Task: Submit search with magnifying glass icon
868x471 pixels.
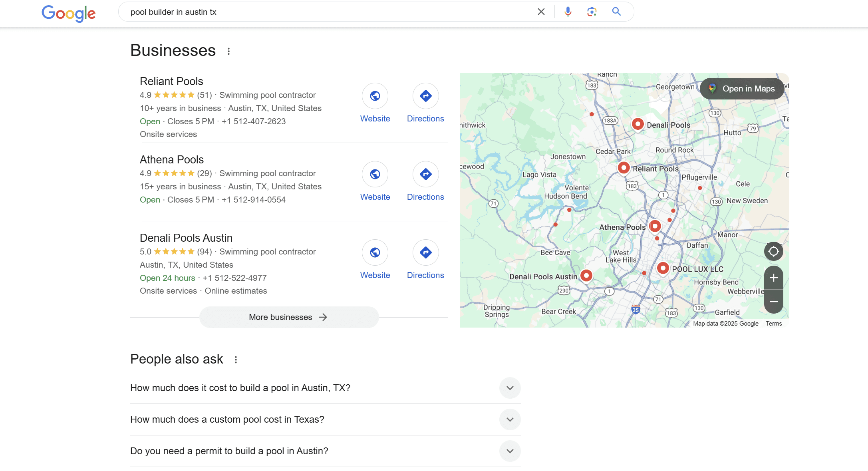Action: pyautogui.click(x=616, y=12)
